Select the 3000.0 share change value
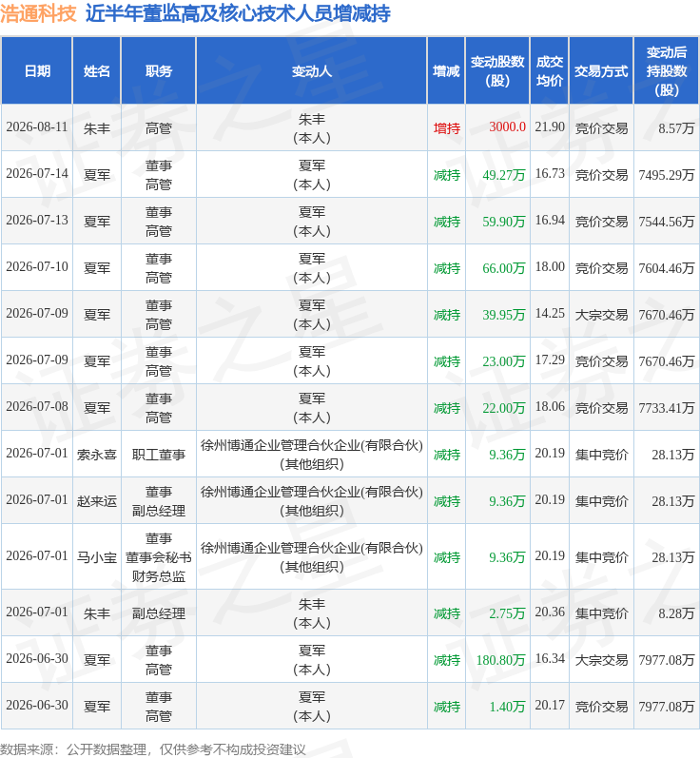 507,127
